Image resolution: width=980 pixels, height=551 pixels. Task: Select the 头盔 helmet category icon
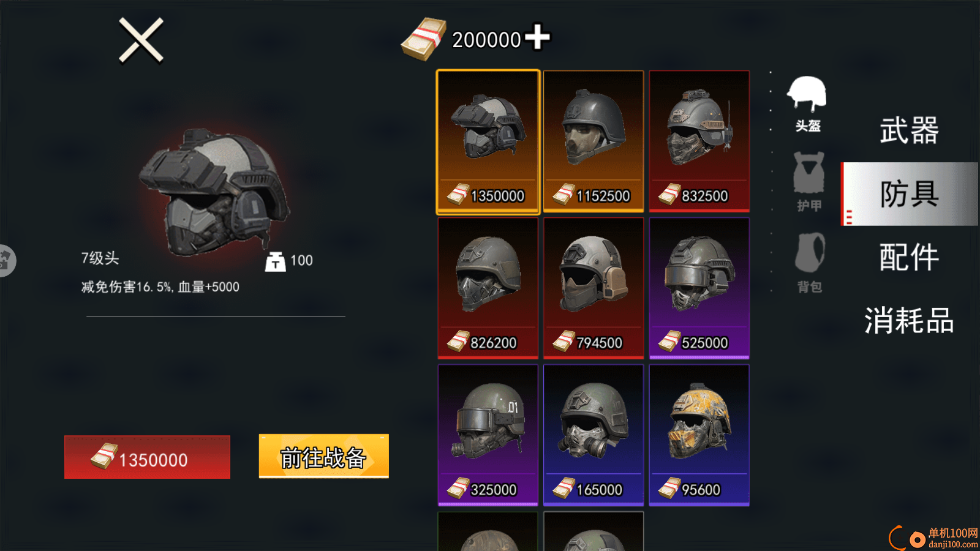pyautogui.click(x=807, y=103)
